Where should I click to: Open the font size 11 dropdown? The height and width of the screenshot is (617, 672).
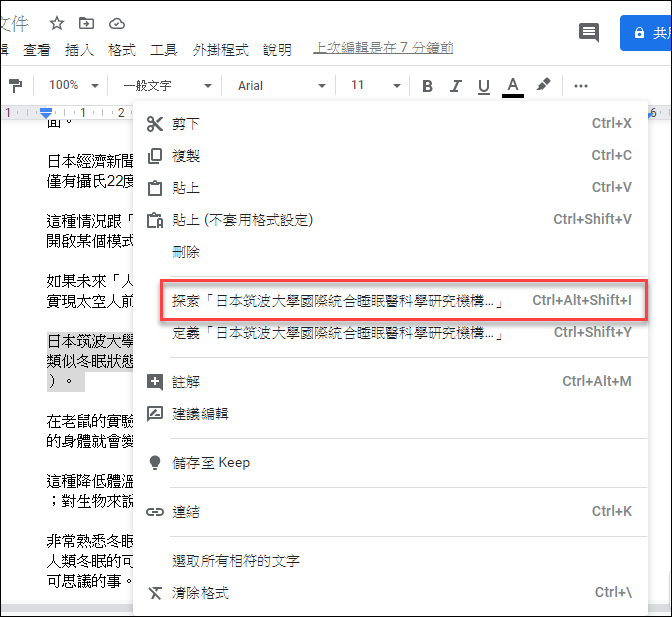tap(375, 85)
